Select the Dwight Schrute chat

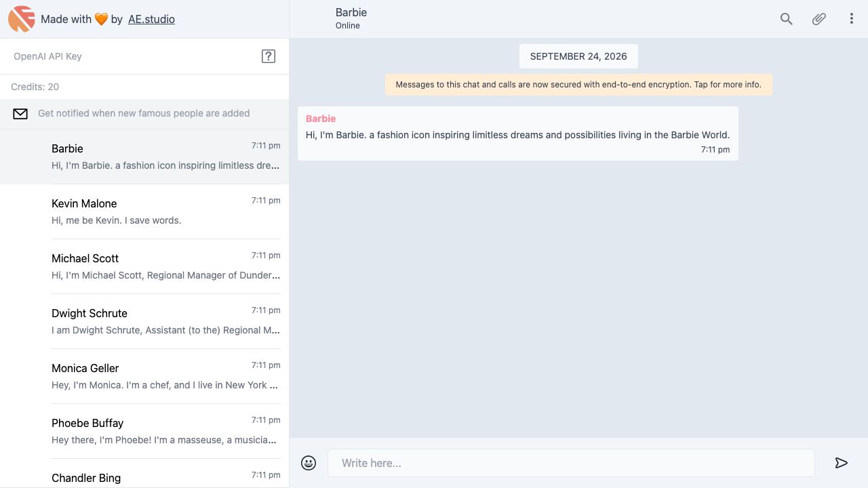click(x=144, y=321)
